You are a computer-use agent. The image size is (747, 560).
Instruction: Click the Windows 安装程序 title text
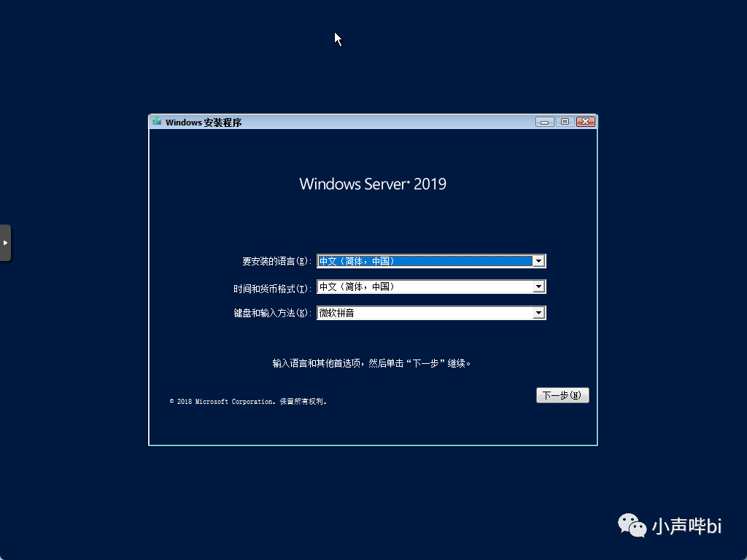[x=204, y=122]
